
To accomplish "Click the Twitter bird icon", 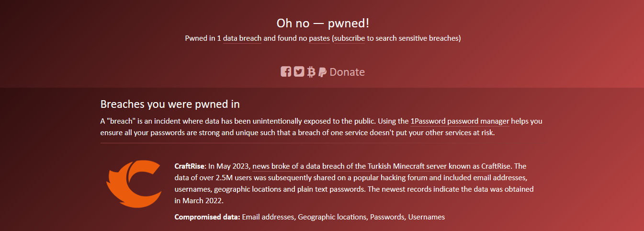I will click(299, 72).
